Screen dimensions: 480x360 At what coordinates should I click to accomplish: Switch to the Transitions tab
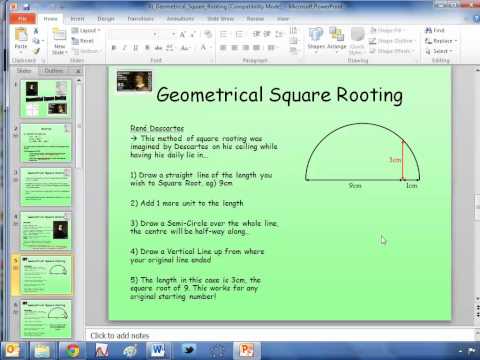[140, 19]
